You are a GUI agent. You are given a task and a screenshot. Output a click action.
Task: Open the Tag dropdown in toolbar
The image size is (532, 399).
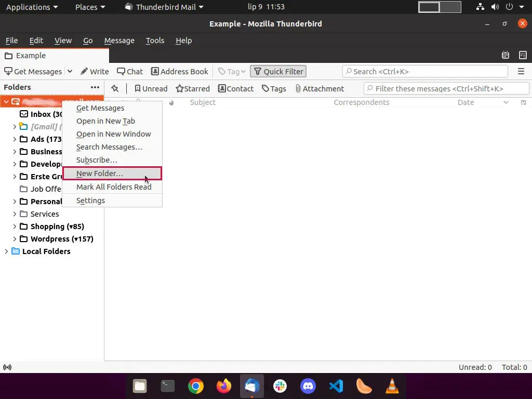click(x=232, y=72)
